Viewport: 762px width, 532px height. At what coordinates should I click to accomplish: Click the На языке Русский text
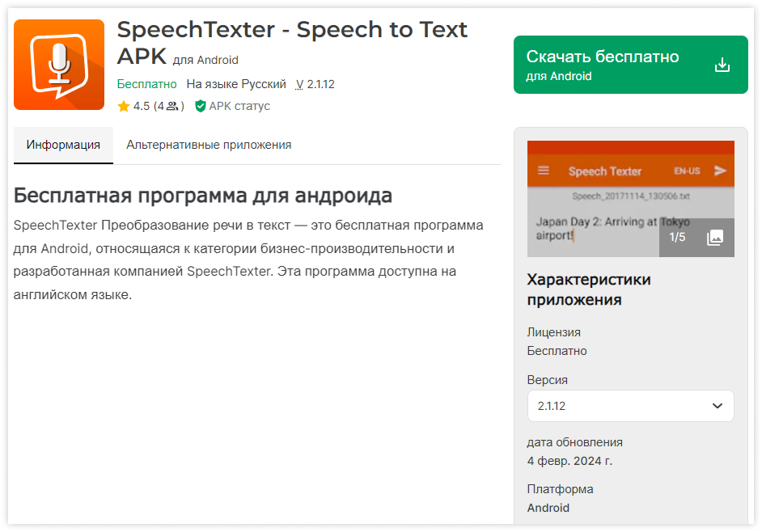pos(236,84)
